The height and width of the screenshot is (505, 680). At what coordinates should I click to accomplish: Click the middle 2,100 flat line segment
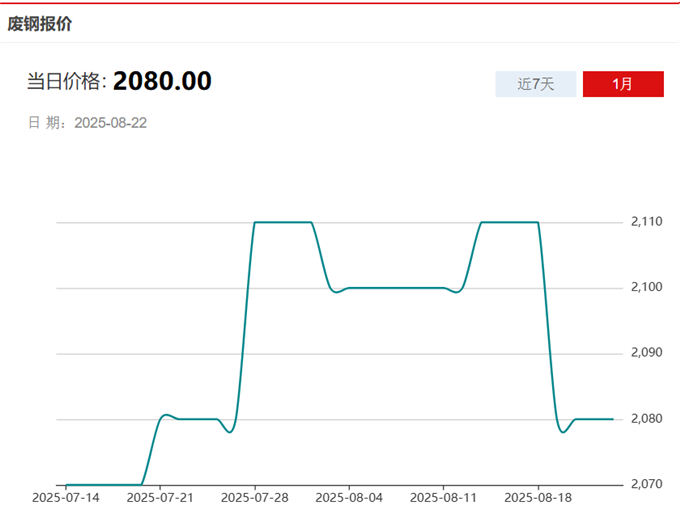(395, 288)
